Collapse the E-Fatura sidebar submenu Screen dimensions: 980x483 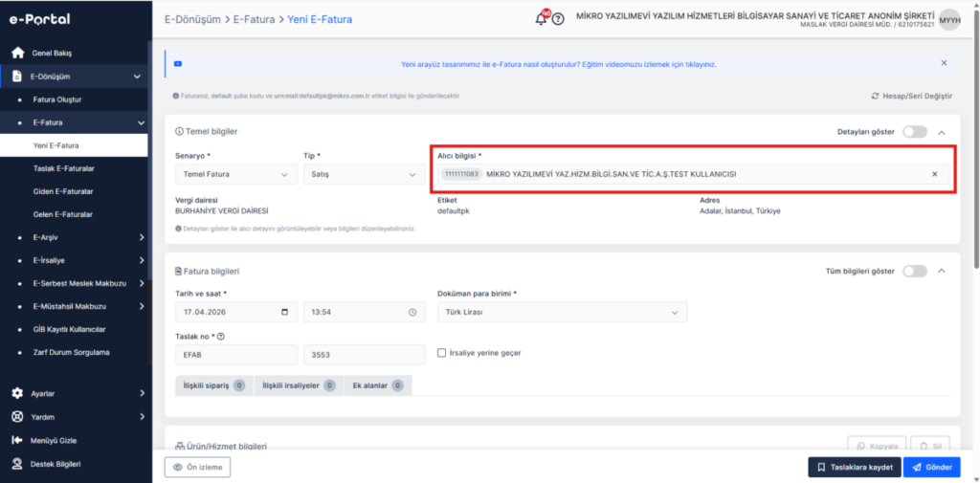point(141,122)
